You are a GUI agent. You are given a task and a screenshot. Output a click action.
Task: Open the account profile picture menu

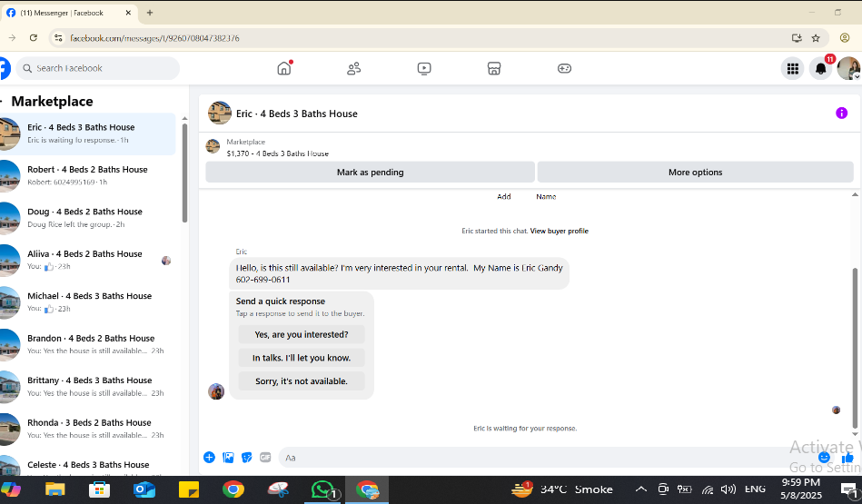(848, 69)
